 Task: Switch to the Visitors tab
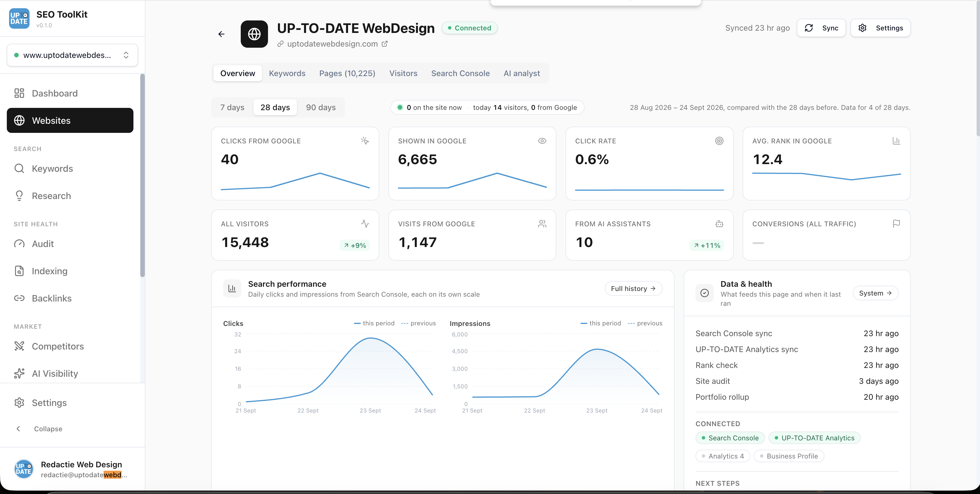[x=403, y=74]
